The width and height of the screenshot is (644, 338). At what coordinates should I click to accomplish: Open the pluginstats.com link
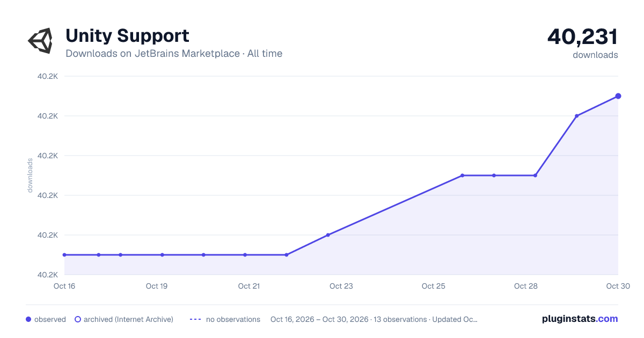[x=580, y=319]
